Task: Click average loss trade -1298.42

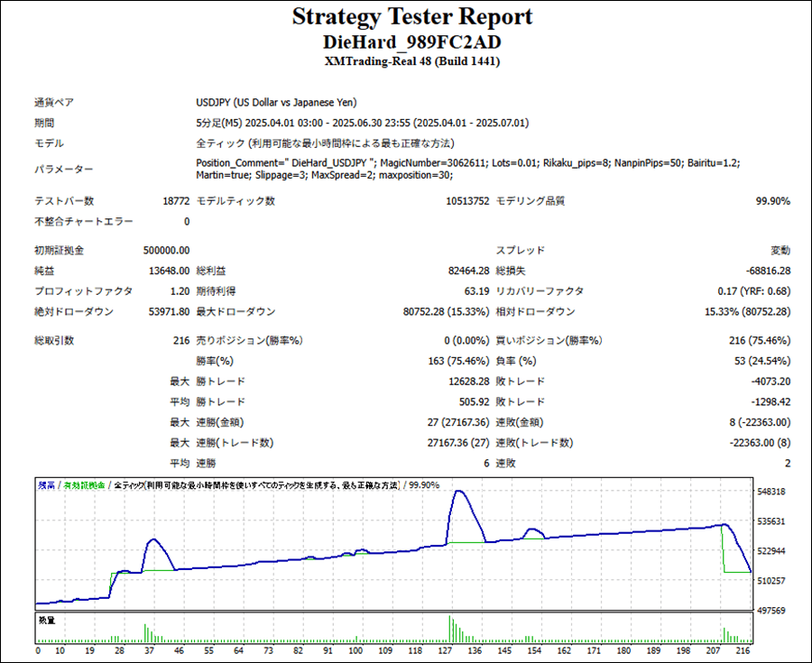Action: pyautogui.click(x=770, y=401)
